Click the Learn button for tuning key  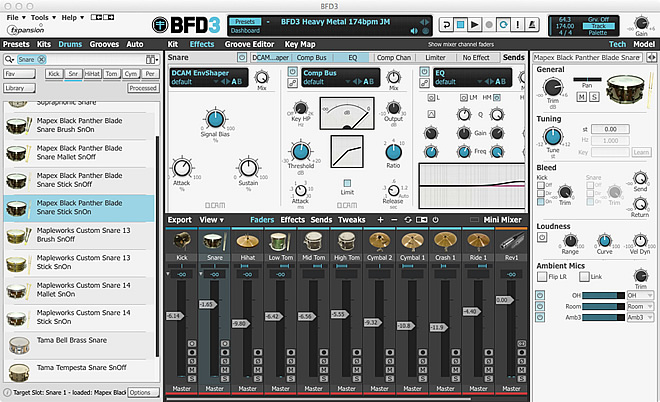[641, 152]
